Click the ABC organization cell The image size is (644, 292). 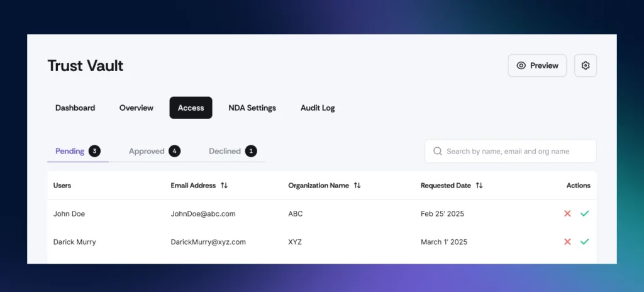(296, 214)
